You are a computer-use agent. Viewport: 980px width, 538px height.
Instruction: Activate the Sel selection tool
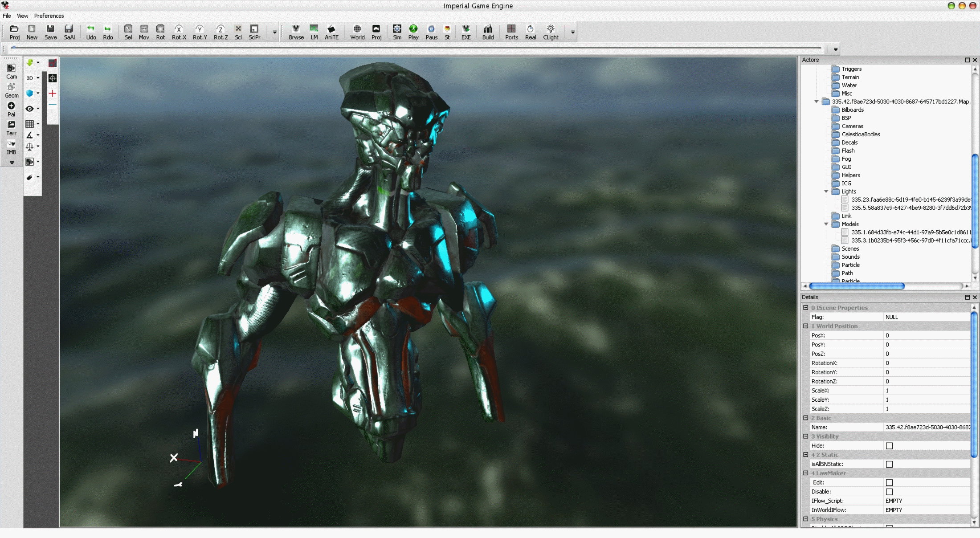(x=128, y=32)
